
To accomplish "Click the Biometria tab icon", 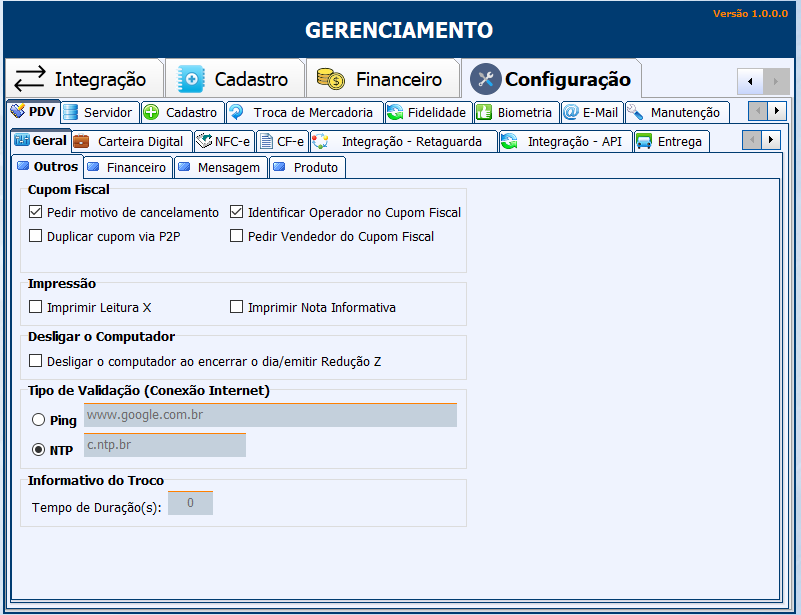I will [484, 112].
